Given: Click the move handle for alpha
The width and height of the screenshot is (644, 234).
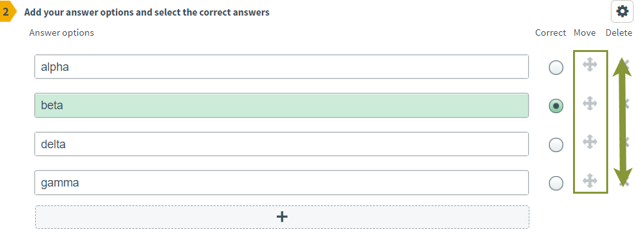Looking at the screenshot, I should (590, 65).
